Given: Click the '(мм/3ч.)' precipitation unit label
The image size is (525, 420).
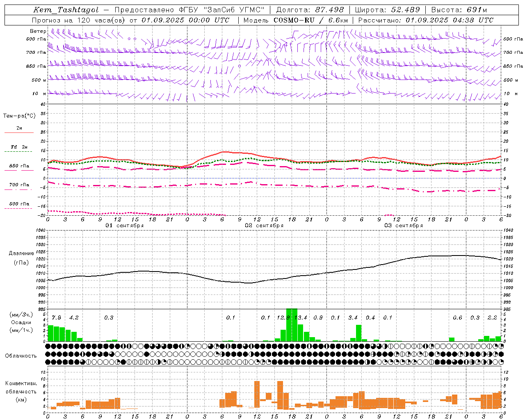Looking at the screenshot, I should (x=21, y=315).
